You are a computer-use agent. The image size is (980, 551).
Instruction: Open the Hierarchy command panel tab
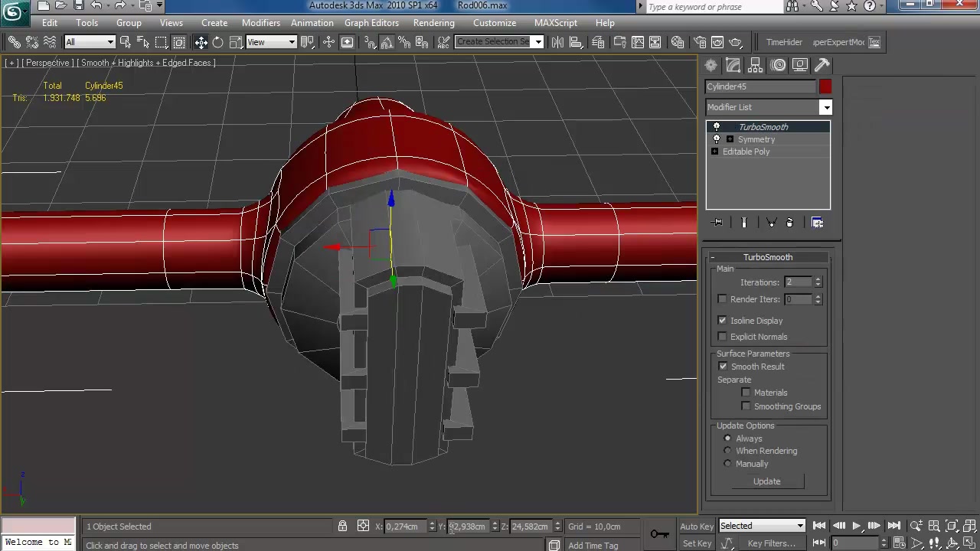pyautogui.click(x=756, y=66)
